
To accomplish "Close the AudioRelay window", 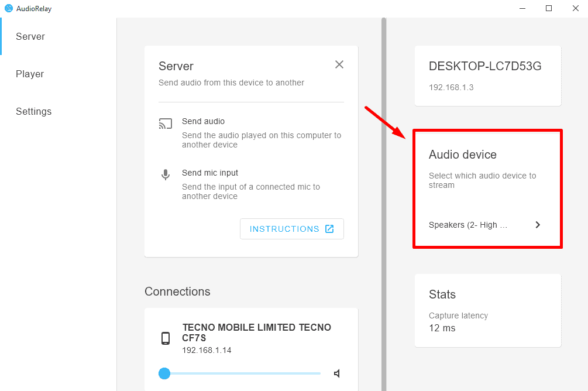I will tap(576, 8).
